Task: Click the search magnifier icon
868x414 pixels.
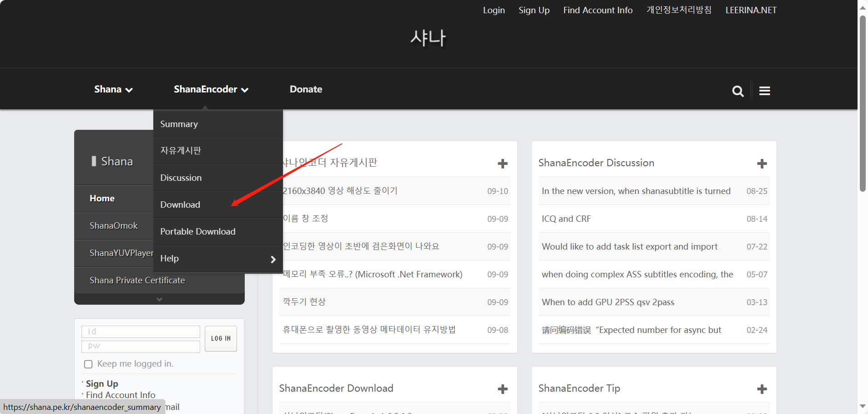Action: (x=737, y=91)
